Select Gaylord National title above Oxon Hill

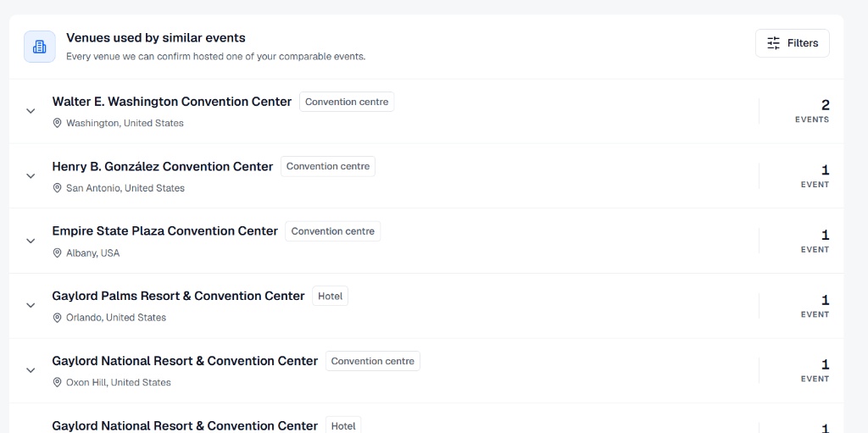click(185, 361)
